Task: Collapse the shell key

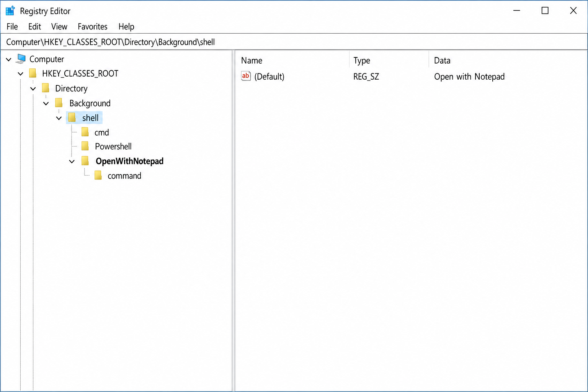Action: [x=59, y=118]
